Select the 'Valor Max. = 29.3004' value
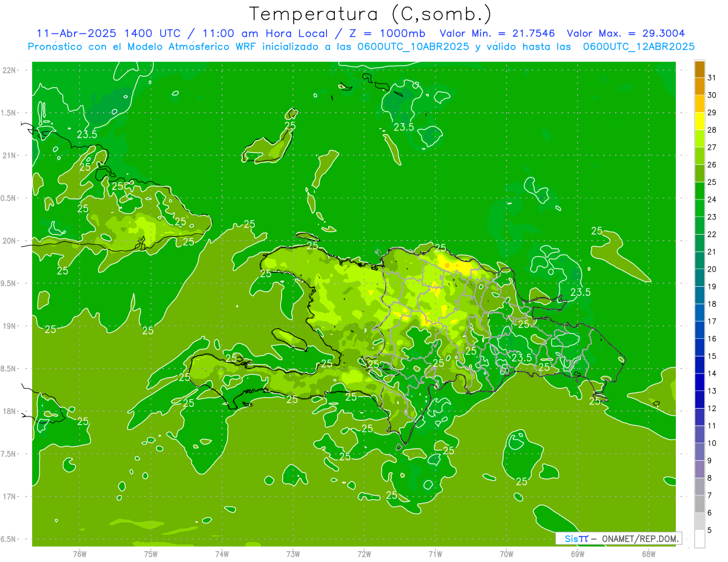Viewport: 728px width, 562px height. coord(625,33)
